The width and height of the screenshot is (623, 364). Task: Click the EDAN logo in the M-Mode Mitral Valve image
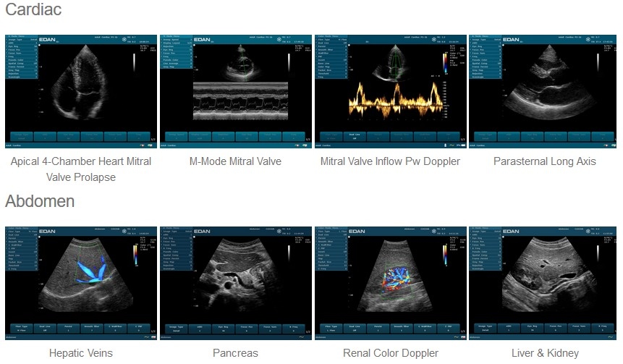203,40
